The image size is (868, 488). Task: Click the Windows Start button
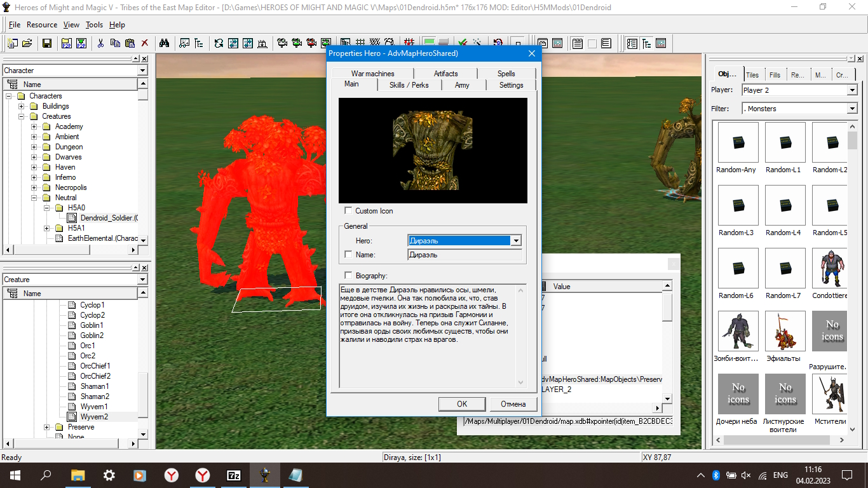pos(15,475)
